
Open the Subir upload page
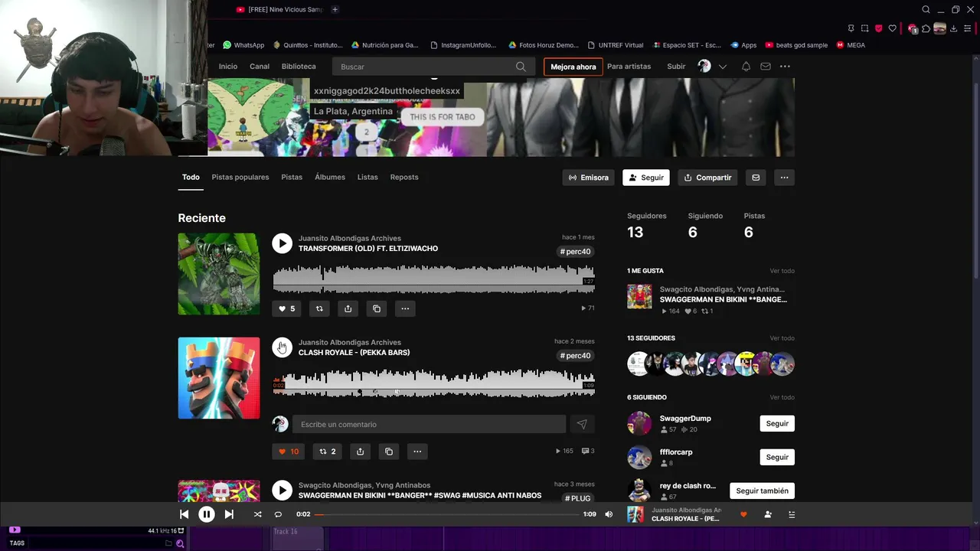(x=676, y=67)
